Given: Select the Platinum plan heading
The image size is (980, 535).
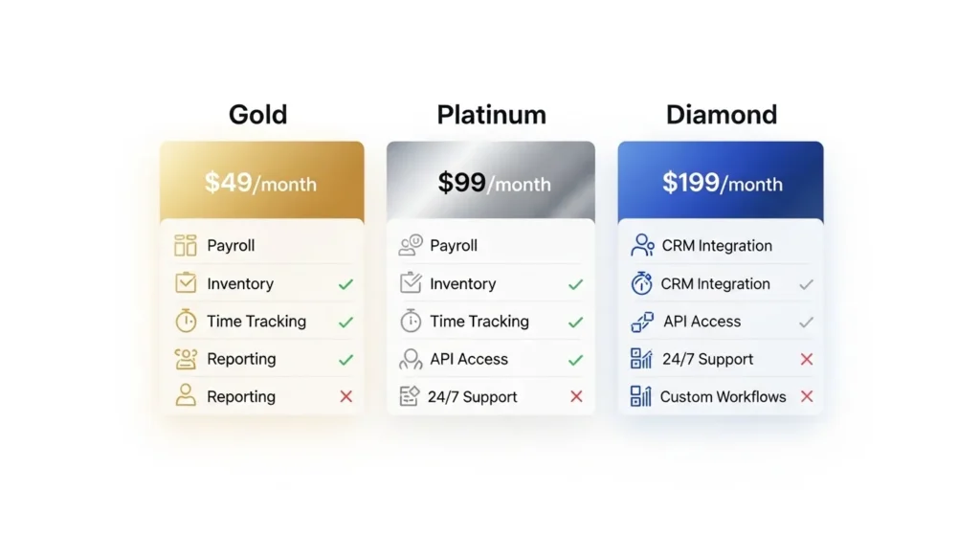Looking at the screenshot, I should point(491,116).
